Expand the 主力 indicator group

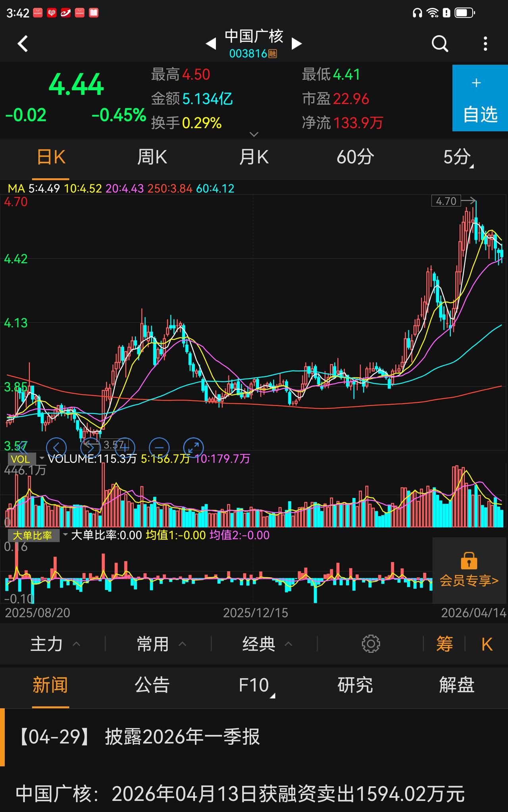(x=55, y=644)
